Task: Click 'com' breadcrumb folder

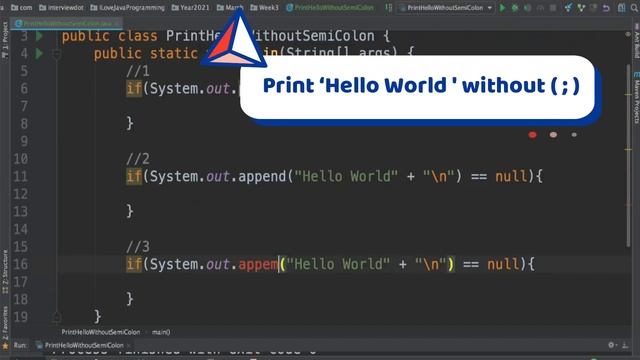Action: [x=22, y=8]
